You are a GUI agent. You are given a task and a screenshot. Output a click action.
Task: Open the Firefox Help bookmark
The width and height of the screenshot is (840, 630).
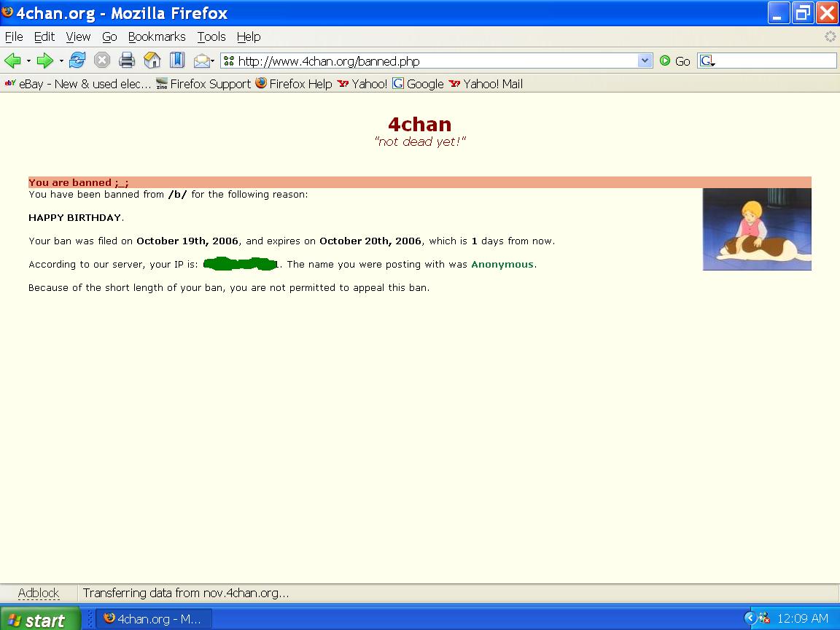[294, 84]
